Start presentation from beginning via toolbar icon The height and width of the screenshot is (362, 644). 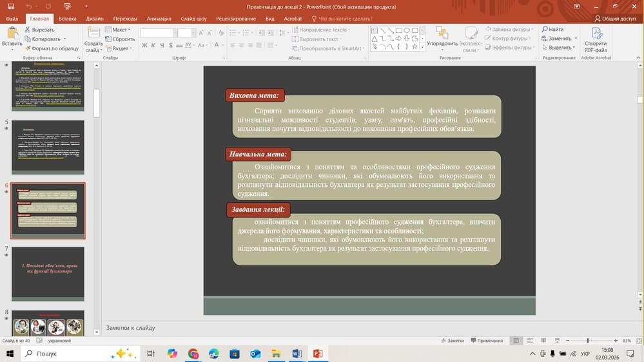pos(66,6)
